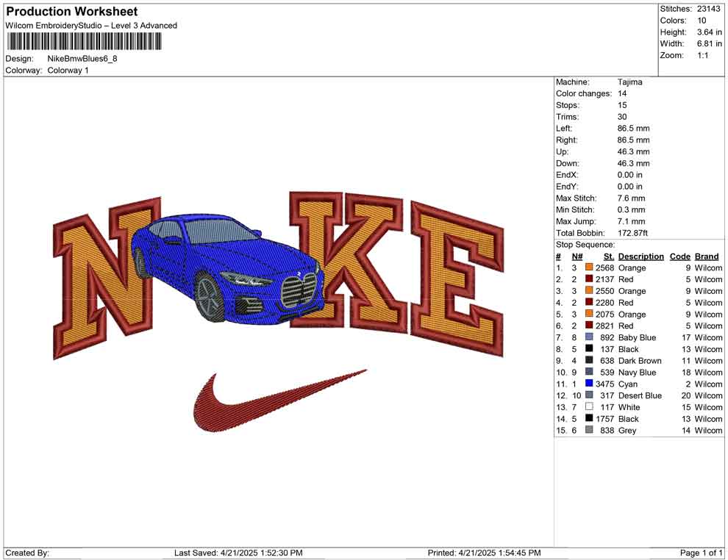Image resolution: width=728 pixels, height=560 pixels.
Task: Click the Navy Blue description text
Action: (x=637, y=372)
